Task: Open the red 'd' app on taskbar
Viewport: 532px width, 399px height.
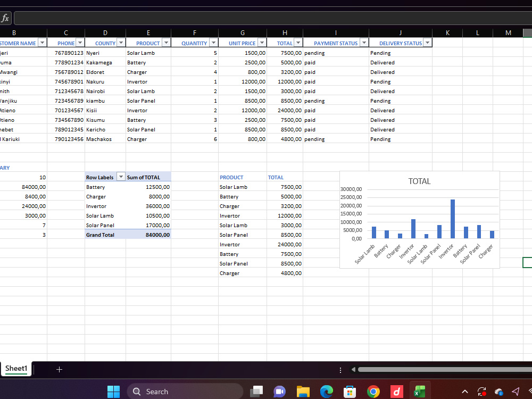Action: (x=396, y=392)
